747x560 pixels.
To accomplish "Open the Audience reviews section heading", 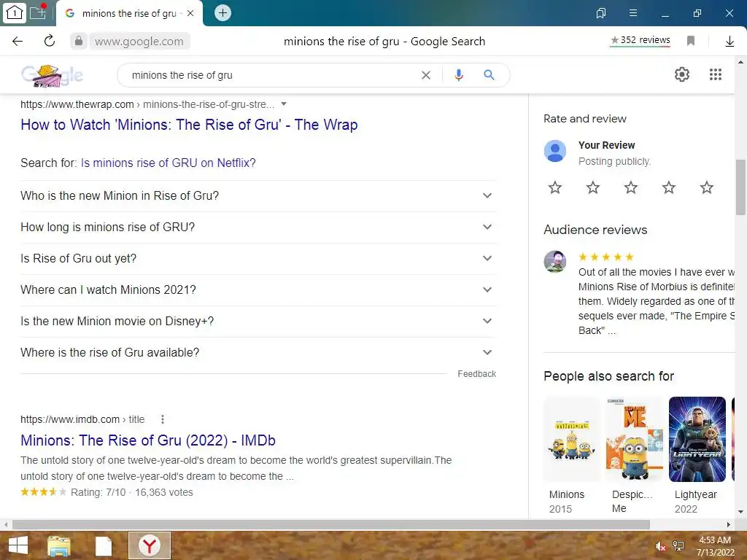I will coord(595,230).
